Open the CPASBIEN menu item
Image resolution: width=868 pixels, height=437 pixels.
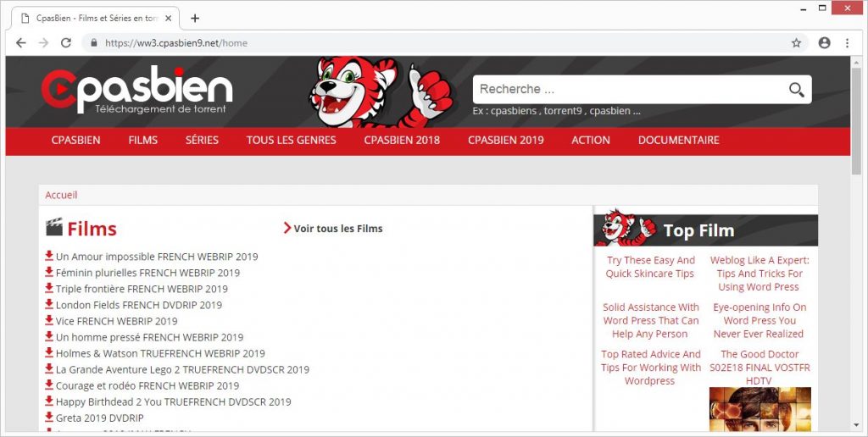point(75,140)
